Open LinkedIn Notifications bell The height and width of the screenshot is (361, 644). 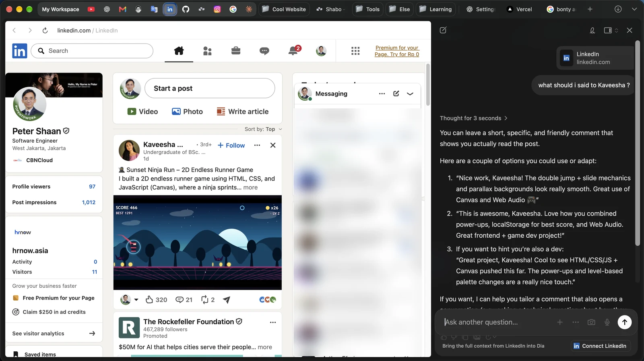click(x=293, y=51)
